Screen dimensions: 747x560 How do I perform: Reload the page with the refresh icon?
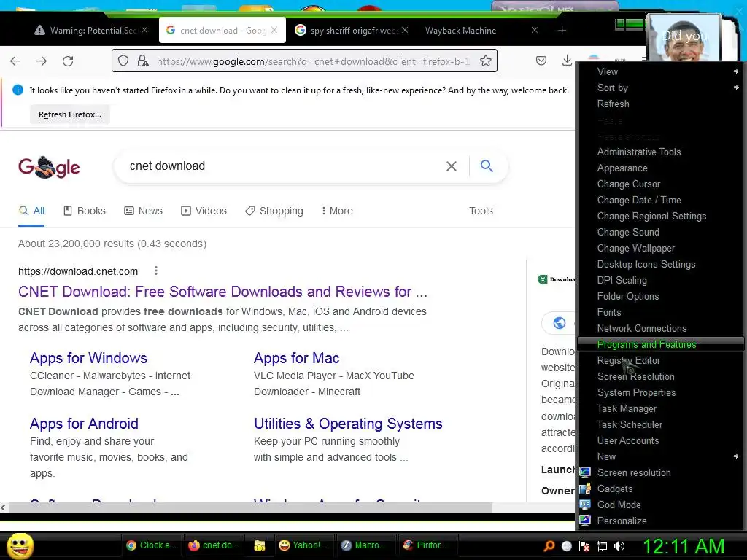click(68, 61)
